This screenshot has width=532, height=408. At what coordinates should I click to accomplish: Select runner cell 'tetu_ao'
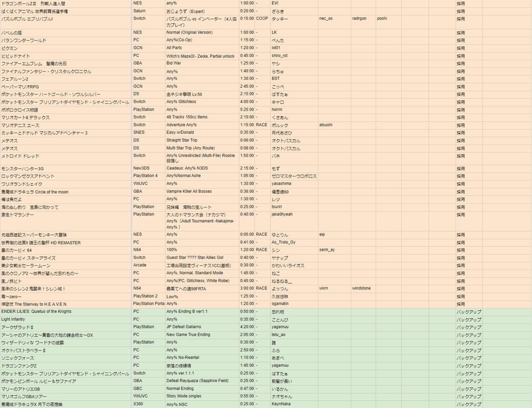tap(294, 335)
